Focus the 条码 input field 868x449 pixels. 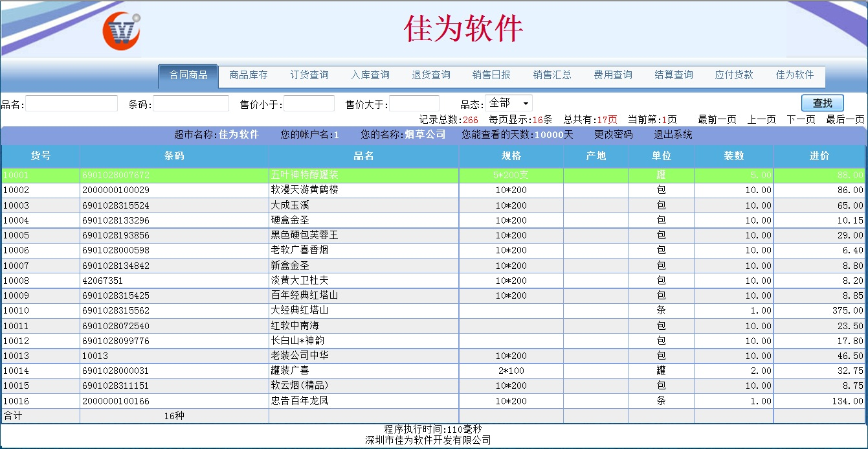point(191,104)
